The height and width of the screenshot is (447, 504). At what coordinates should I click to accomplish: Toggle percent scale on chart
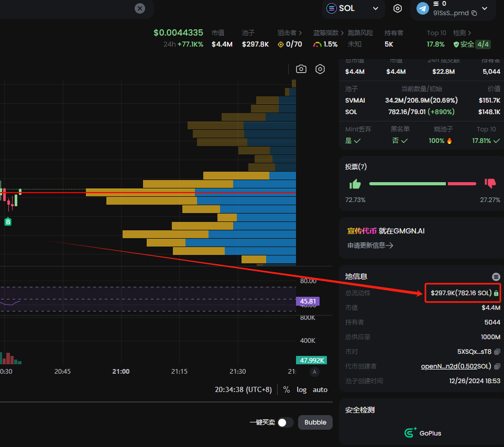click(x=287, y=389)
